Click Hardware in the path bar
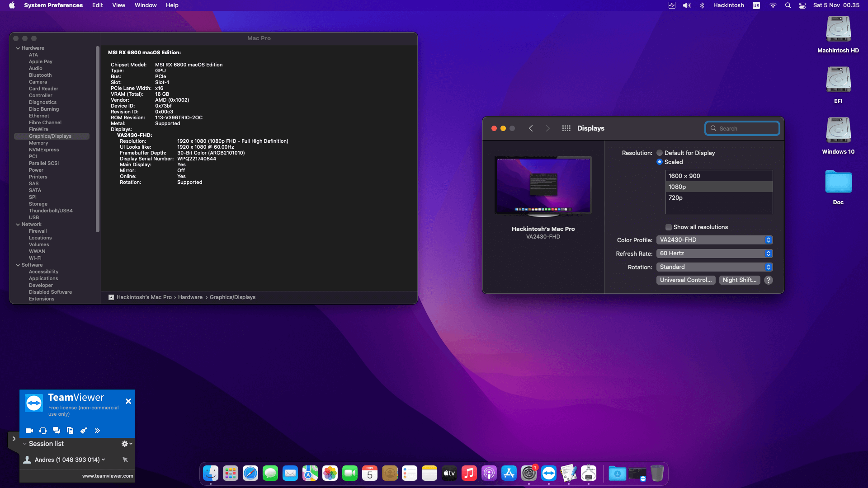The image size is (868, 488). pos(190,297)
